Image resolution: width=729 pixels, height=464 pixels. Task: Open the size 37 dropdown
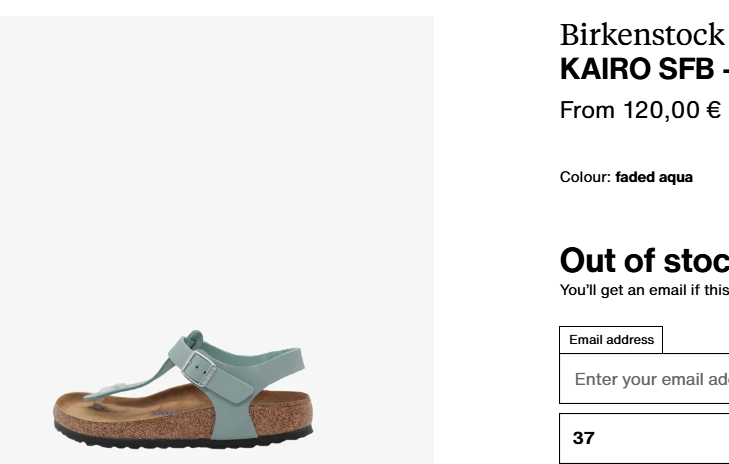(x=644, y=438)
